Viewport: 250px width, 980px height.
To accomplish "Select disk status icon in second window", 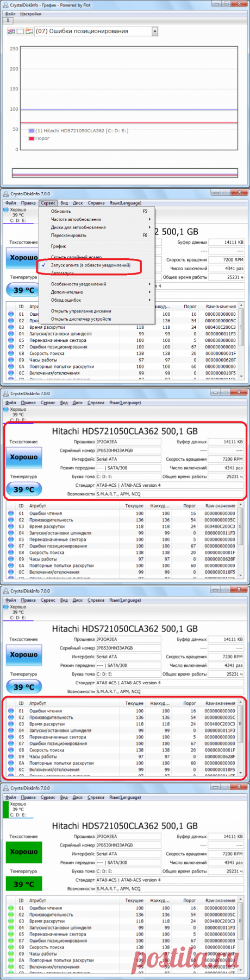I will (x=5, y=209).
